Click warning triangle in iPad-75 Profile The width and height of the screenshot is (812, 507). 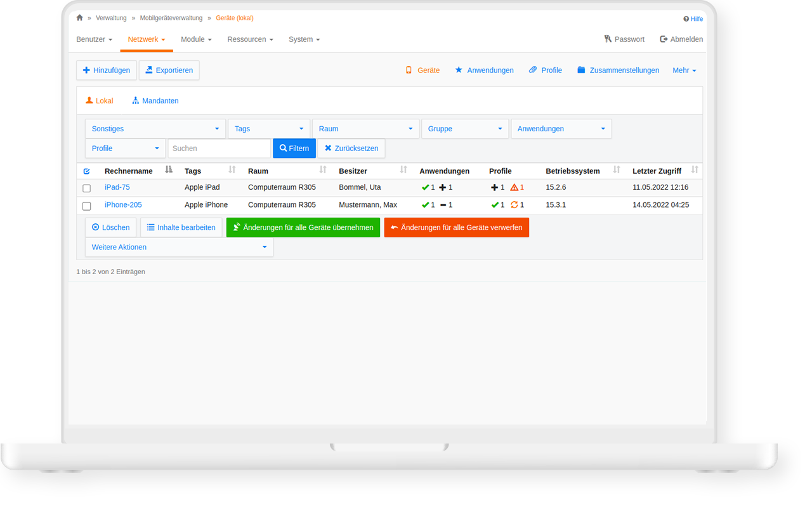click(x=514, y=188)
